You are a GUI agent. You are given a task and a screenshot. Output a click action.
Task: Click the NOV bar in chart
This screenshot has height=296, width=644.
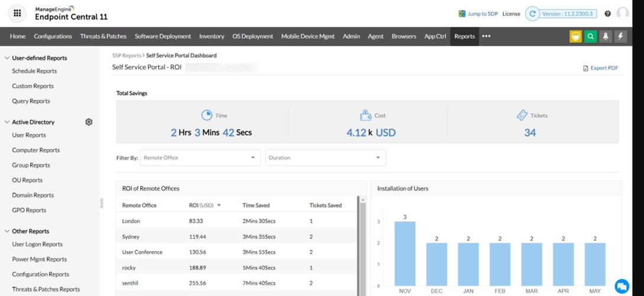click(405, 255)
